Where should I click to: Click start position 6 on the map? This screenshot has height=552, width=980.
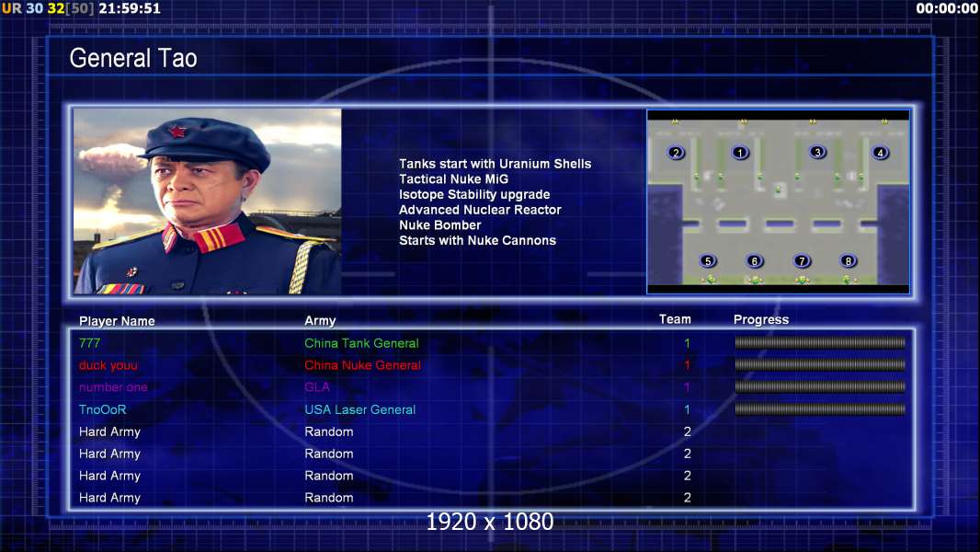click(755, 260)
